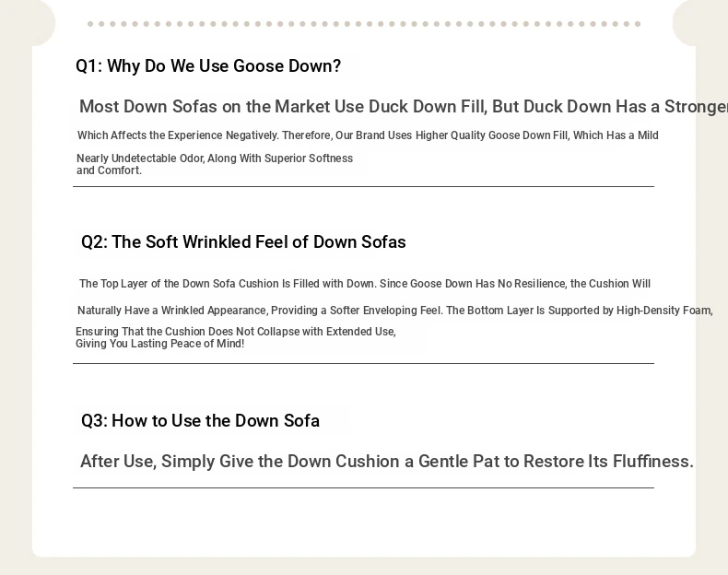Click the rounded notch at the card's top-right corner
The height and width of the screenshot is (575, 728).
pyautogui.click(x=688, y=22)
